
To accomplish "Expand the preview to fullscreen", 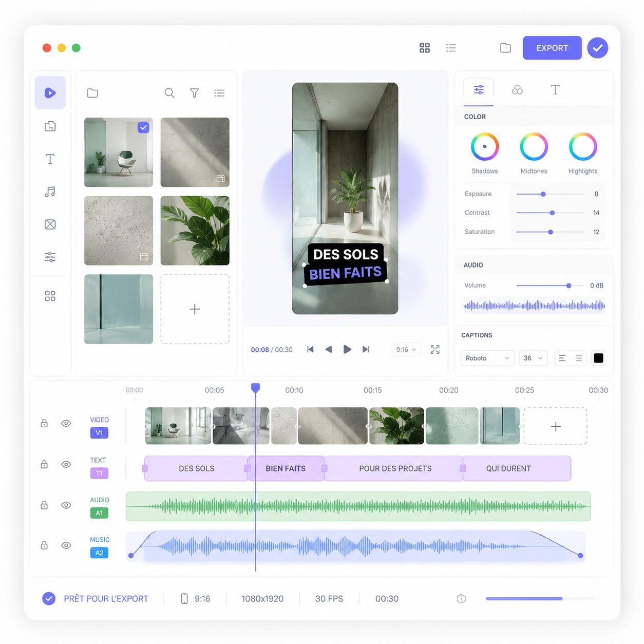I will tap(435, 350).
